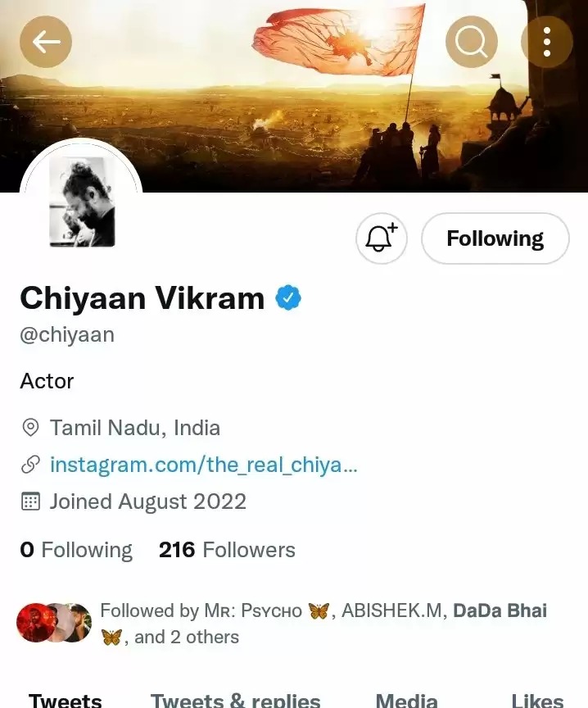Tap the location pin icon
The height and width of the screenshot is (708, 588).
click(30, 427)
